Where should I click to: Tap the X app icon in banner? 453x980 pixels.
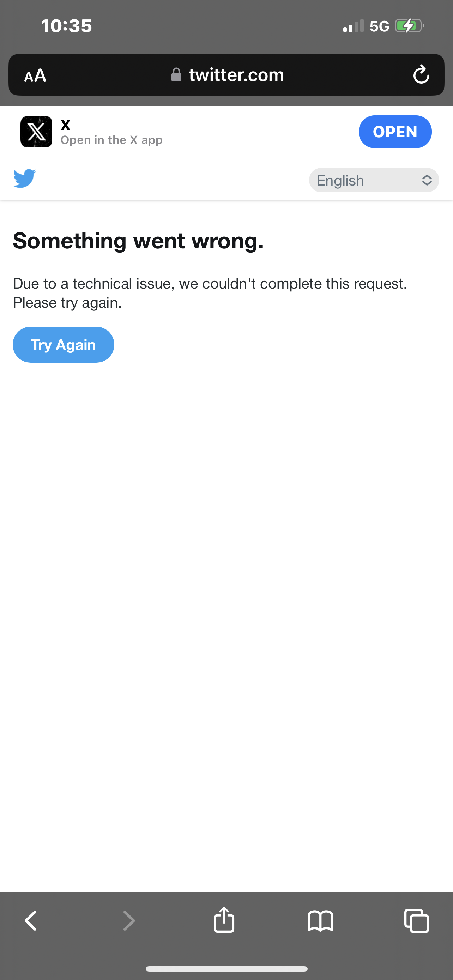click(x=36, y=132)
